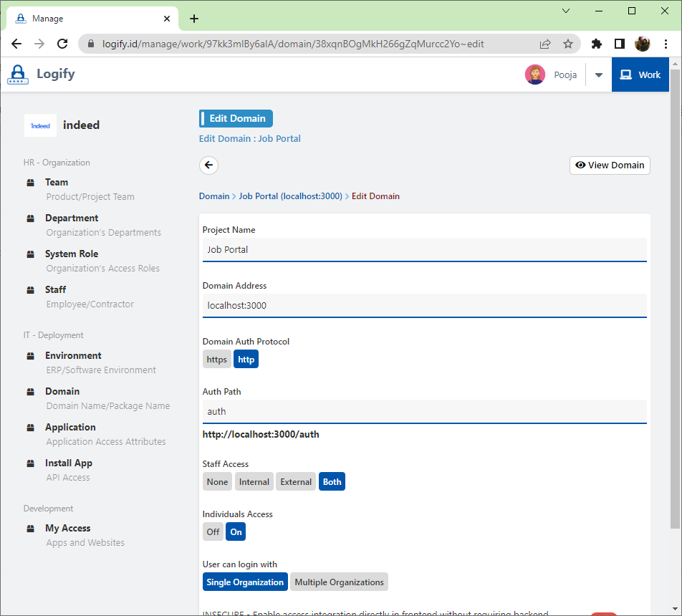Bookmark this page with star icon
The height and width of the screenshot is (616, 682).
pos(568,44)
